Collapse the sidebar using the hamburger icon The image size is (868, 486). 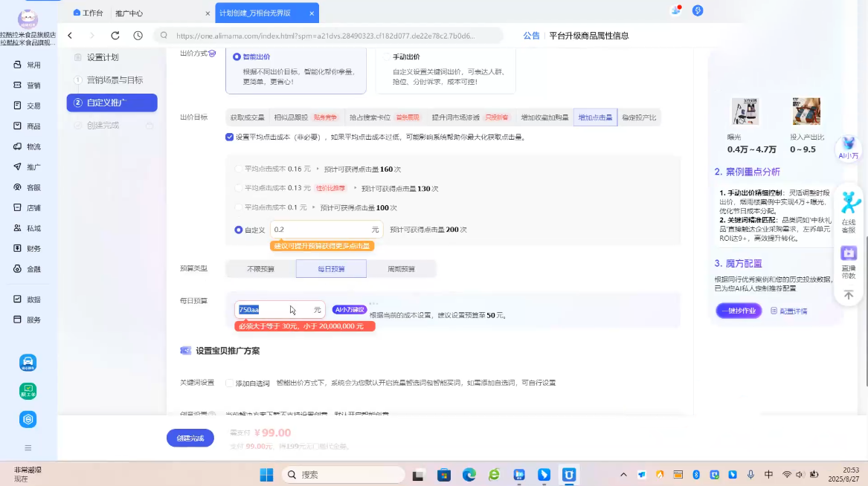click(x=28, y=448)
